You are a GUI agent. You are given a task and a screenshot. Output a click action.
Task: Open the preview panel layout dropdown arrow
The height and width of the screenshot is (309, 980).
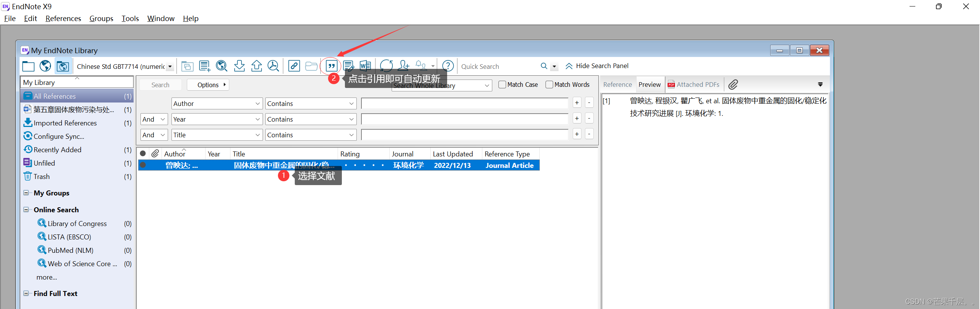[820, 85]
